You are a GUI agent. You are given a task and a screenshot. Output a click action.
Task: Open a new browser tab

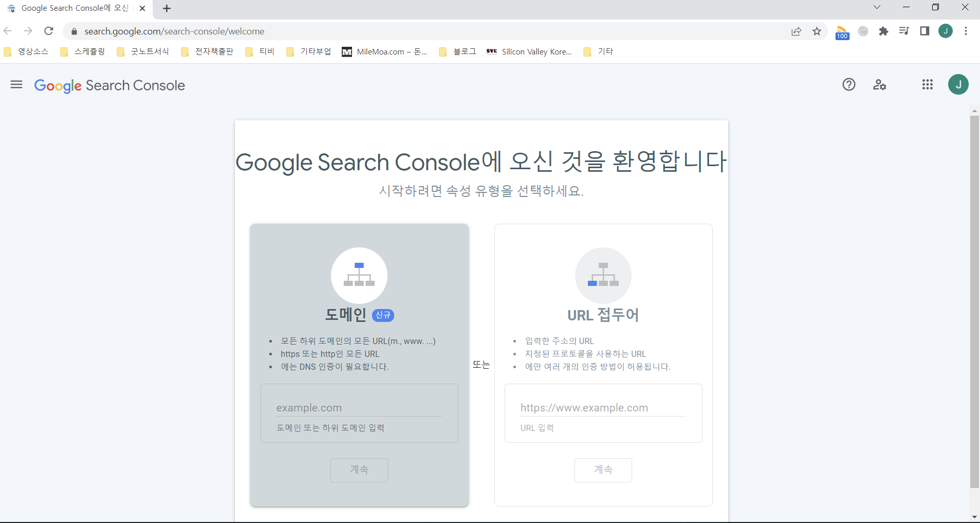pyautogui.click(x=167, y=8)
